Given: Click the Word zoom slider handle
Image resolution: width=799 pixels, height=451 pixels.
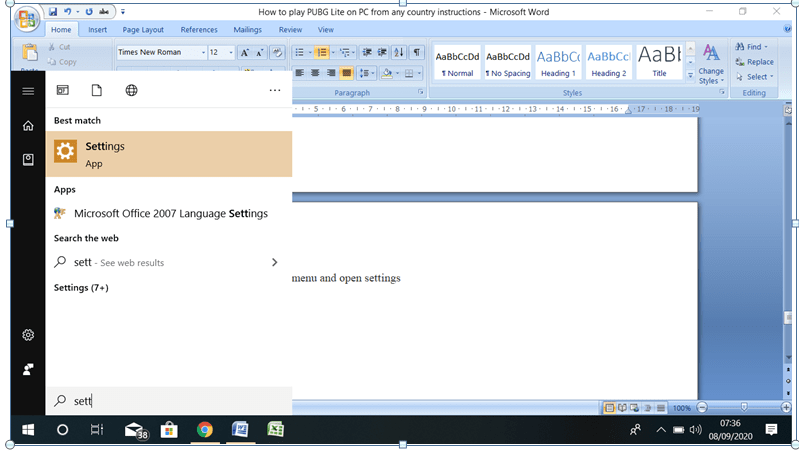Looking at the screenshot, I should point(744,407).
